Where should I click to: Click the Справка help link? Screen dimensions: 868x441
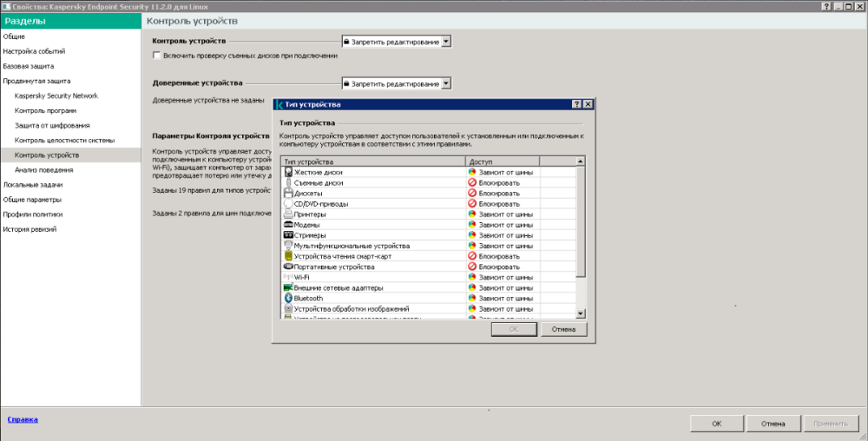click(x=23, y=420)
